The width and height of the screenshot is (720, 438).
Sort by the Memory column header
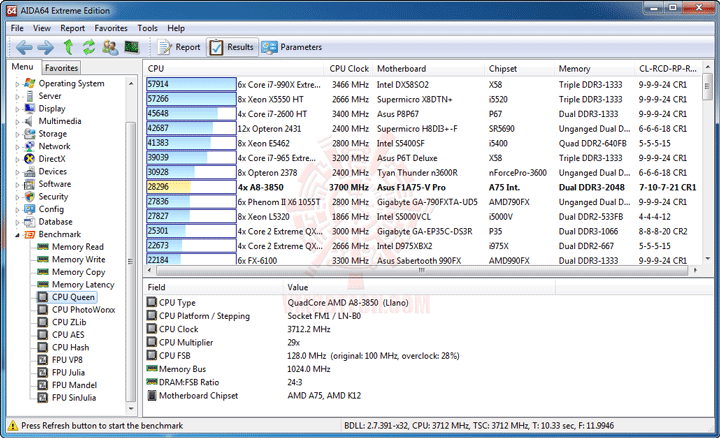(x=594, y=68)
